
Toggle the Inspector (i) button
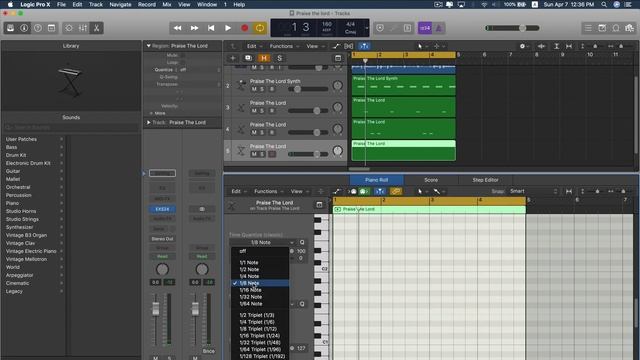click(x=24, y=28)
